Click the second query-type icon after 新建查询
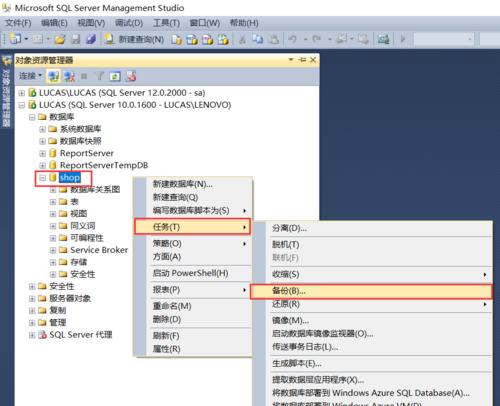This screenshot has height=406, width=500. (192, 40)
